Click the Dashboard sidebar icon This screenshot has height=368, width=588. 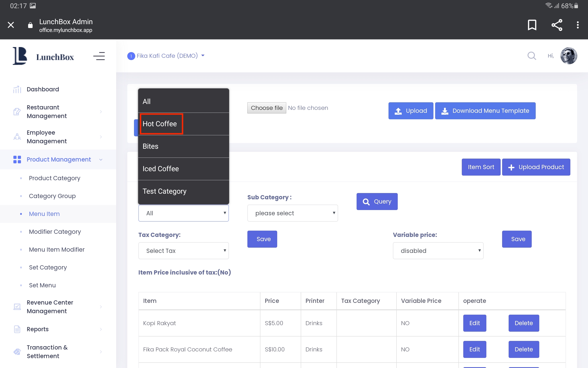click(17, 89)
